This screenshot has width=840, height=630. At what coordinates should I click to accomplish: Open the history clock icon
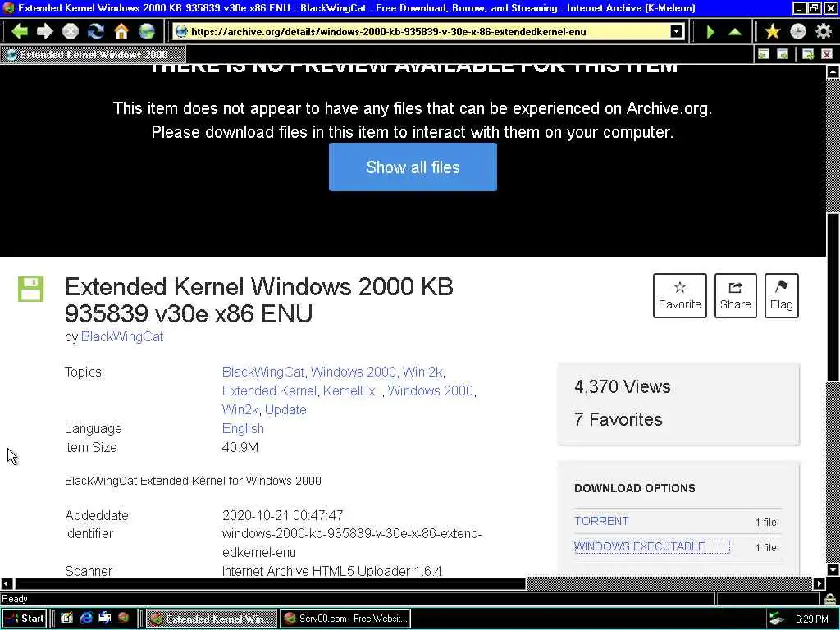798,32
